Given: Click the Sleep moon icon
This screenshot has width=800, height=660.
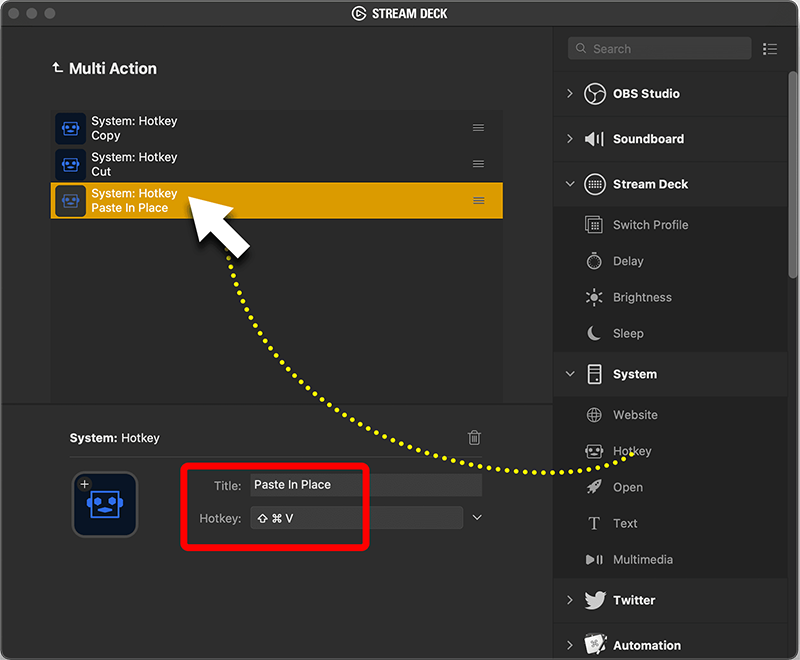Looking at the screenshot, I should 594,333.
